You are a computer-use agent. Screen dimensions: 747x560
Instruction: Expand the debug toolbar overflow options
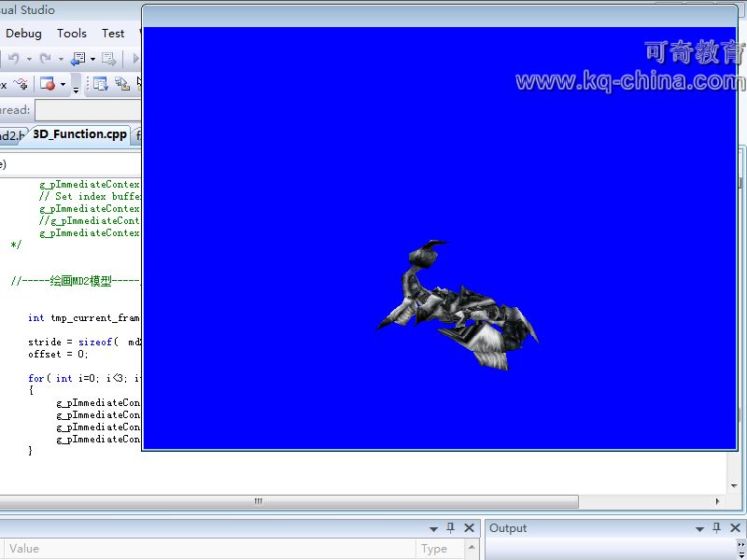pyautogui.click(x=77, y=87)
